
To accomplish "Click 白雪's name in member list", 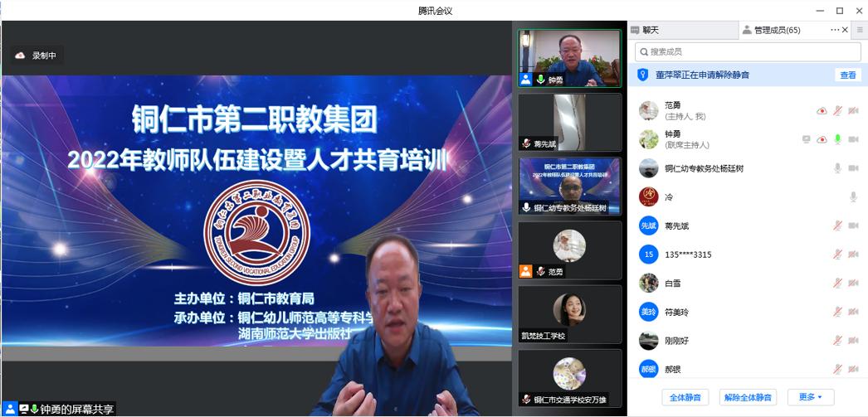I will (673, 284).
